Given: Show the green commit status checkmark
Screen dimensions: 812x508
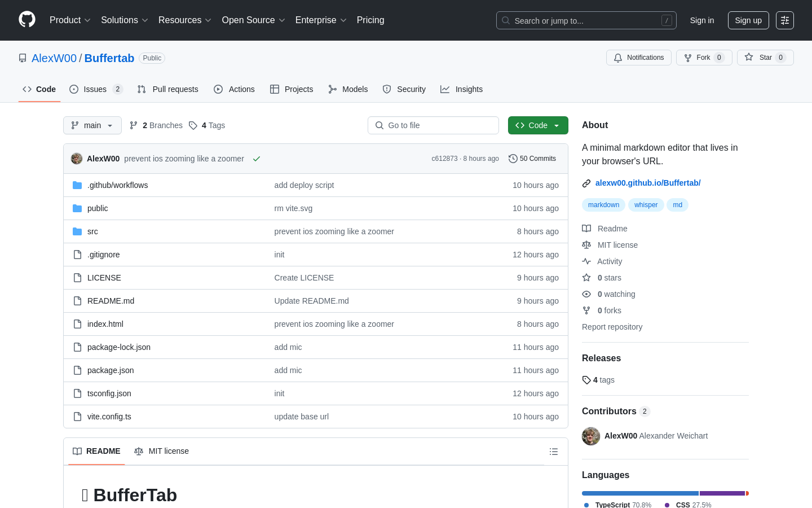Looking at the screenshot, I should tap(257, 159).
